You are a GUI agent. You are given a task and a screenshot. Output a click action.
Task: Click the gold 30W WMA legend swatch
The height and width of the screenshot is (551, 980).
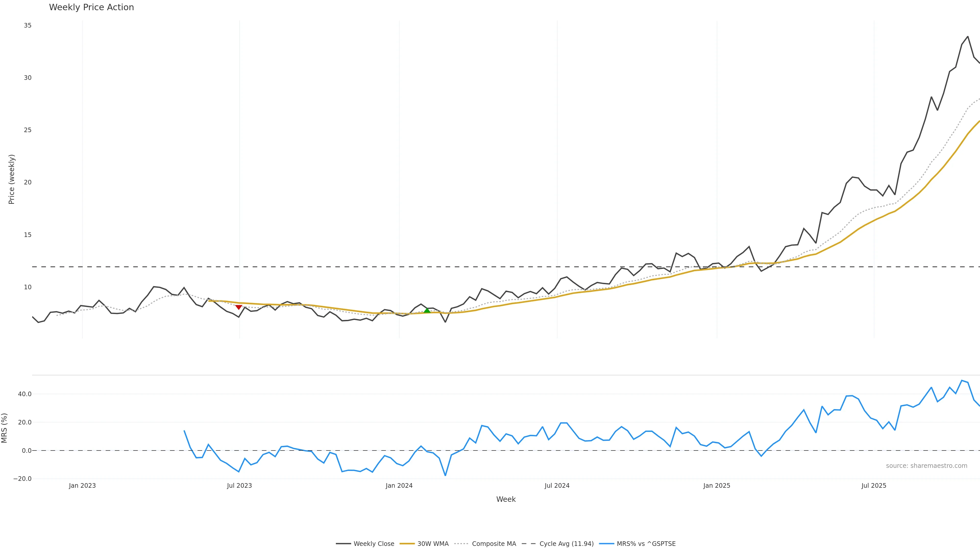click(x=407, y=544)
